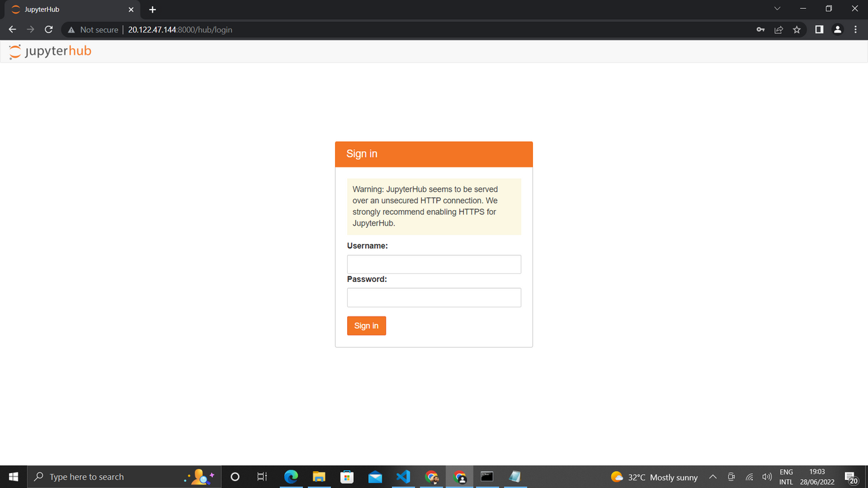Screen dimensions: 868x488
Task: Open File Explorer from taskbar
Action: pyautogui.click(x=319, y=477)
